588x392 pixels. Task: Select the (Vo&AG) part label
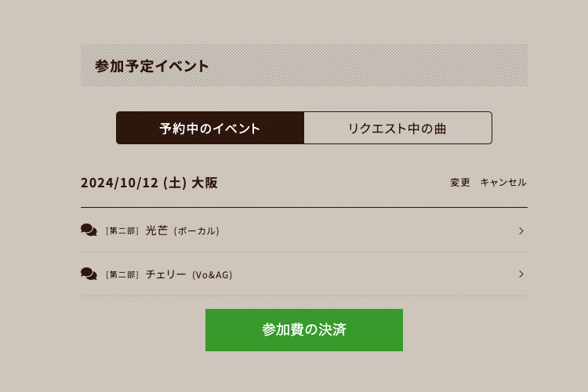tap(212, 275)
